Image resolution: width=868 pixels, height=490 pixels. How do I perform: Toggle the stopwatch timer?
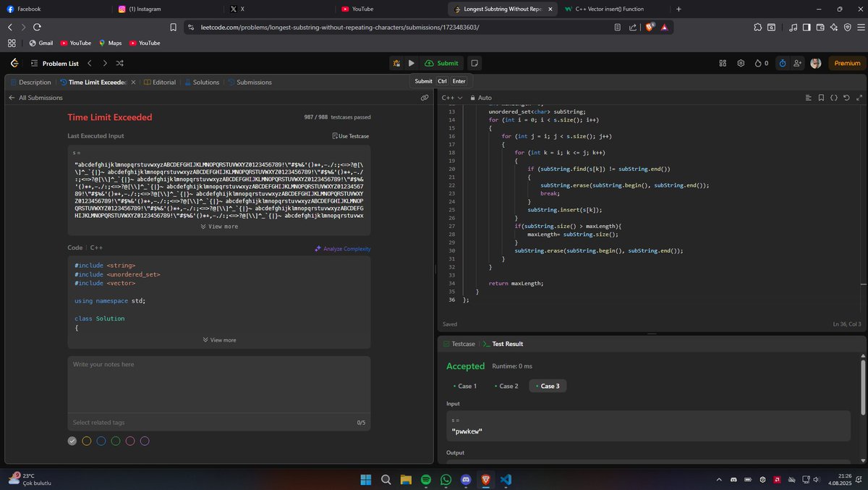(x=783, y=63)
